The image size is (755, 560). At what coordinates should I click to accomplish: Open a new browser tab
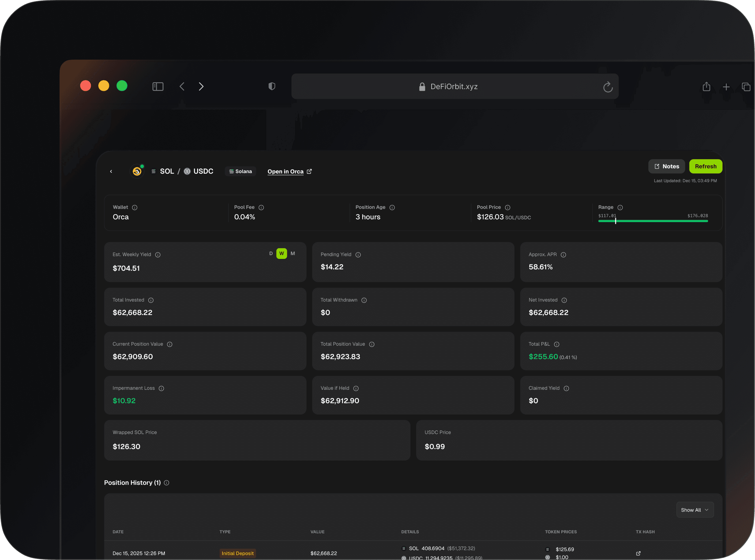[x=726, y=87]
